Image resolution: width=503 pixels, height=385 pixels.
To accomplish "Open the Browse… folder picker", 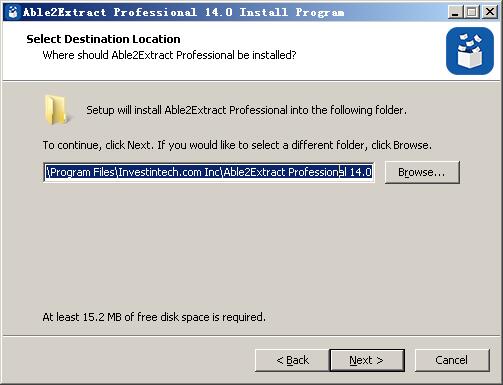I will tap(422, 172).
